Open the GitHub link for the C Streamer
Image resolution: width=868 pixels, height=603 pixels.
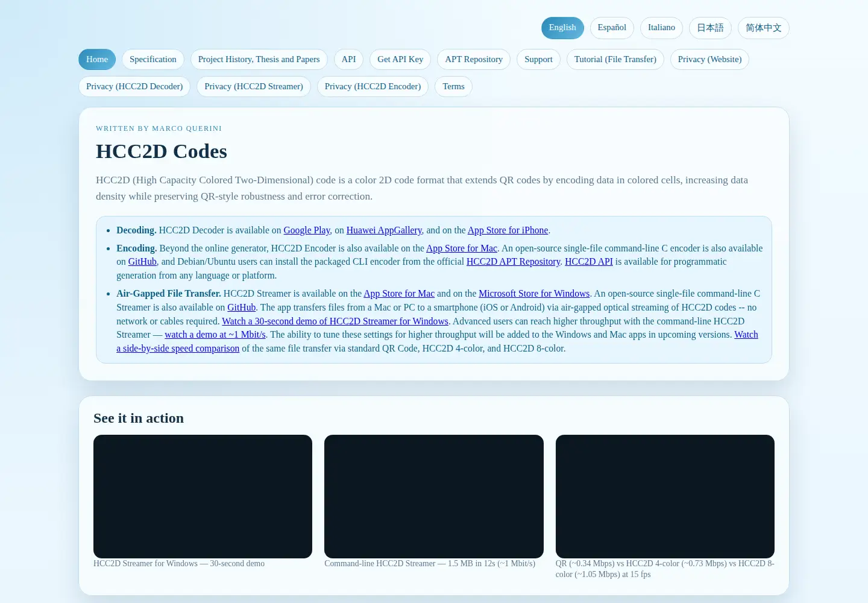pyautogui.click(x=242, y=308)
